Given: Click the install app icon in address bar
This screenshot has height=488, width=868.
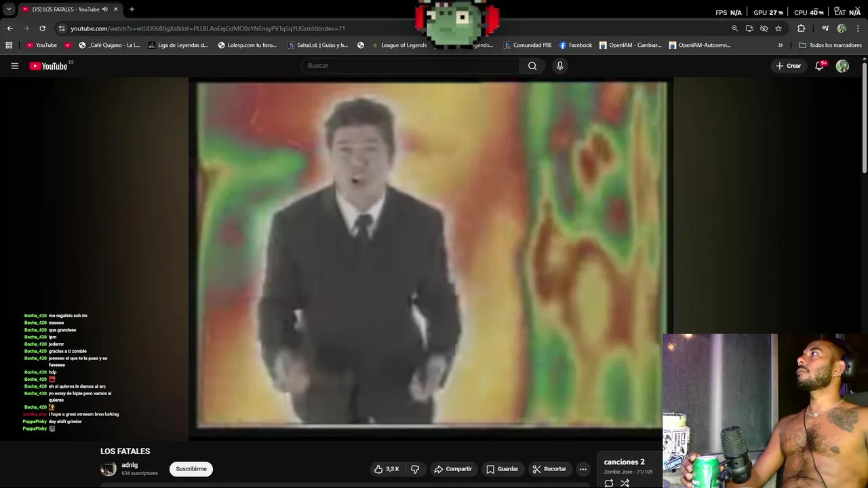Looking at the screenshot, I should (x=749, y=28).
